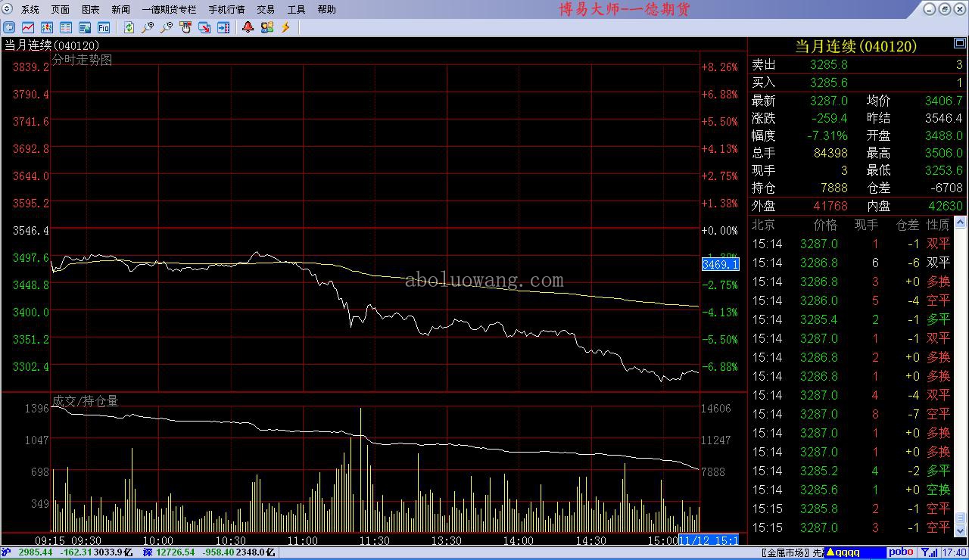Zoom in with the magnifier plus icon
This screenshot has width=969, height=560.
pos(148,27)
